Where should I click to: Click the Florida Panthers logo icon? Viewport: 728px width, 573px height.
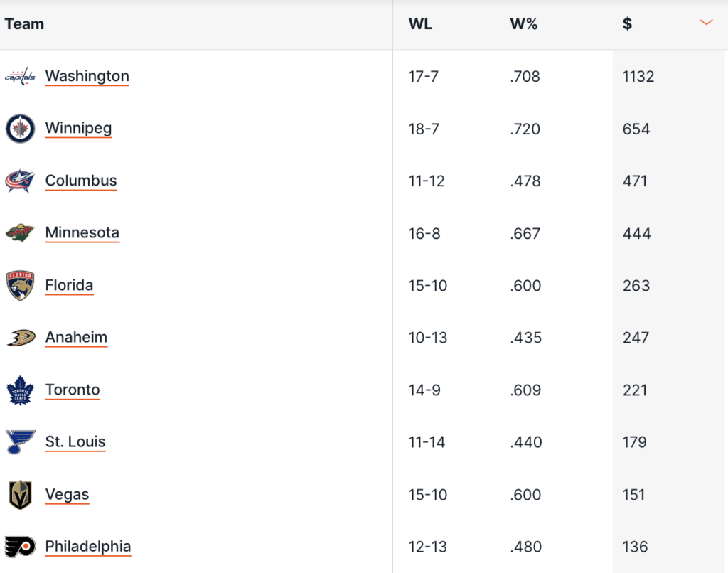(x=20, y=285)
